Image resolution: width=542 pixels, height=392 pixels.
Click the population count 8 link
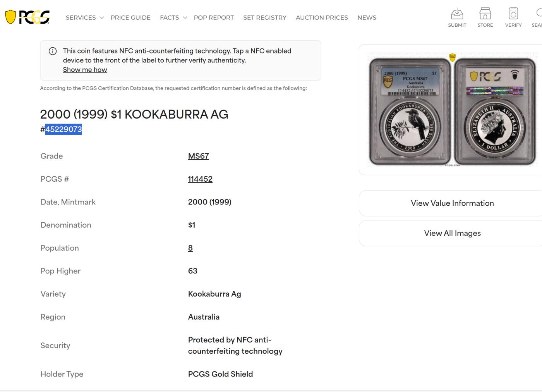(x=190, y=248)
